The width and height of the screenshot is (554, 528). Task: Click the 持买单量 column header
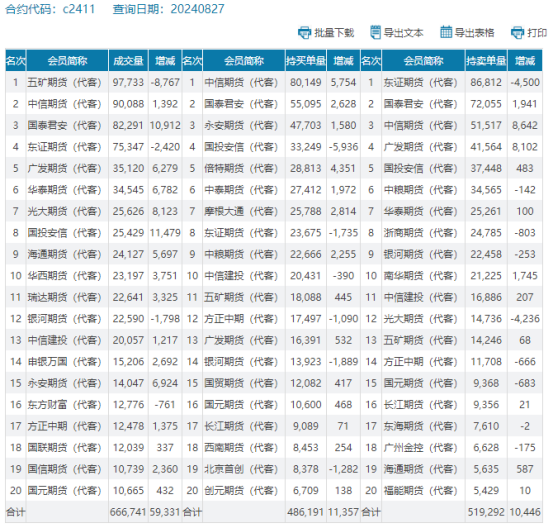point(306,61)
